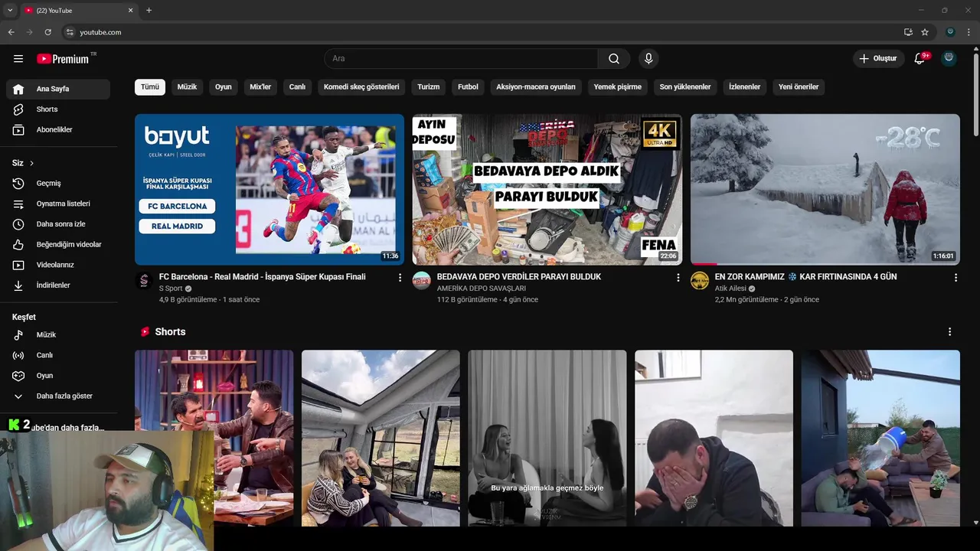Open title BEDAVAYA DEPO VERDİLER PARAYI BULDUK
The width and height of the screenshot is (980, 551).
click(519, 277)
